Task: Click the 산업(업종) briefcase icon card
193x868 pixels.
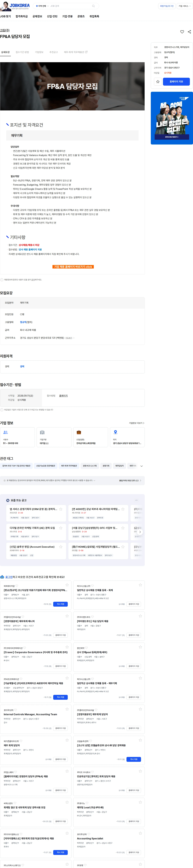Action: 91,437
